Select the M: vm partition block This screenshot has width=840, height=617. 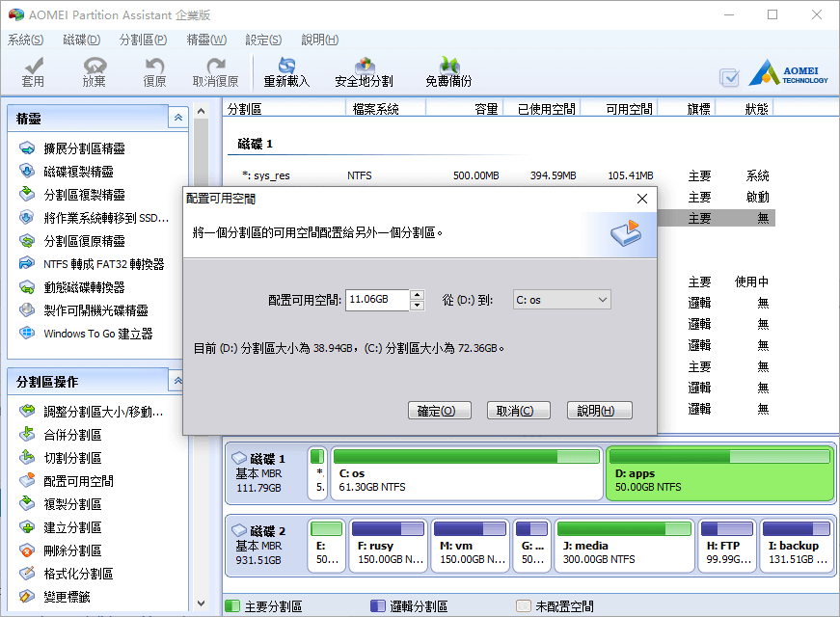[x=470, y=546]
